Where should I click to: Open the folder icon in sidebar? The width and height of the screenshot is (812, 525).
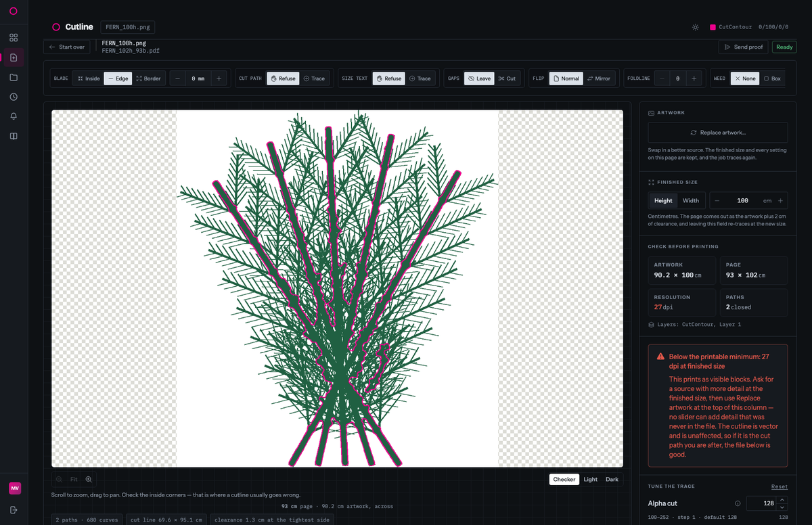click(14, 77)
